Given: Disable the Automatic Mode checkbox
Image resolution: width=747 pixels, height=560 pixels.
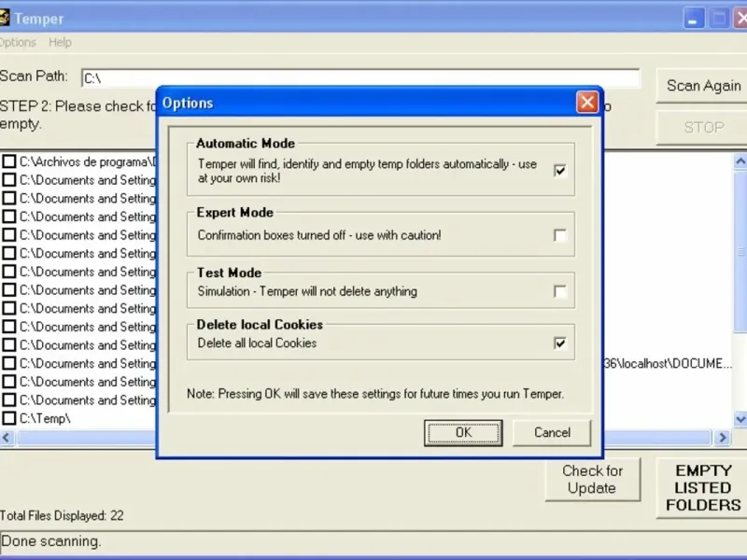Looking at the screenshot, I should pyautogui.click(x=559, y=170).
